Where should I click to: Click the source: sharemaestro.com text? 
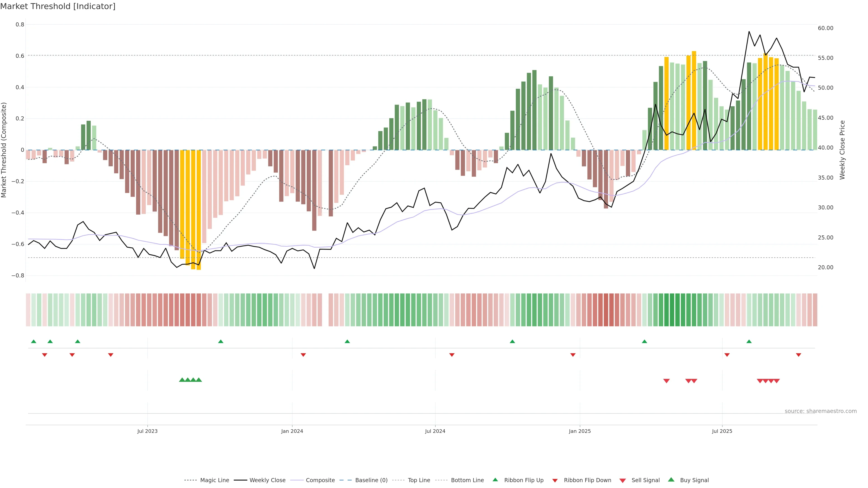821,411
